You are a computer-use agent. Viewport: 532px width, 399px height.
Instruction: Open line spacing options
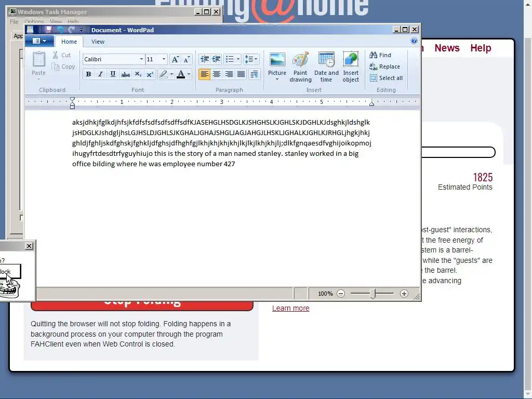coord(251,59)
